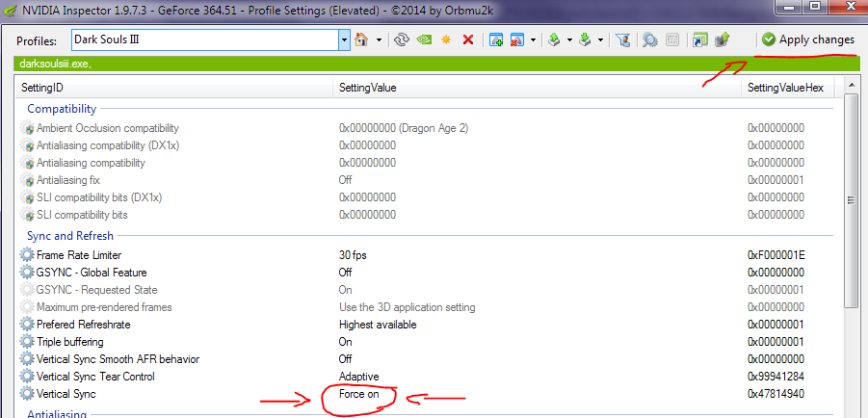The height and width of the screenshot is (418, 868).
Task: Restore profile to NVIDIA defaults icon
Action: (x=424, y=39)
